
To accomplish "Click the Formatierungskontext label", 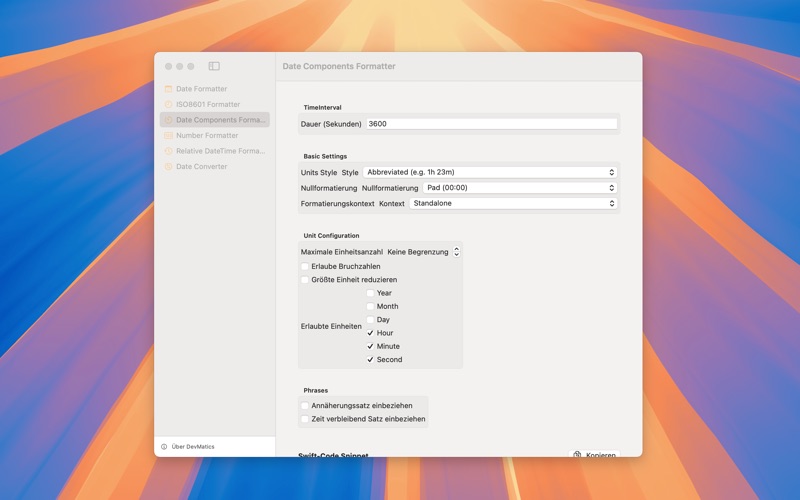I will [337, 204].
